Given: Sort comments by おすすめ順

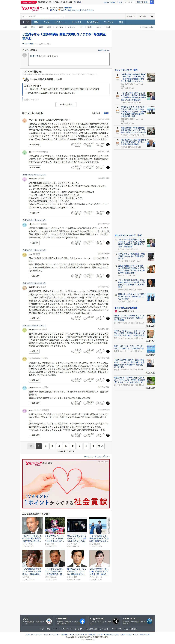Looking at the screenshot, I should 96,113.
